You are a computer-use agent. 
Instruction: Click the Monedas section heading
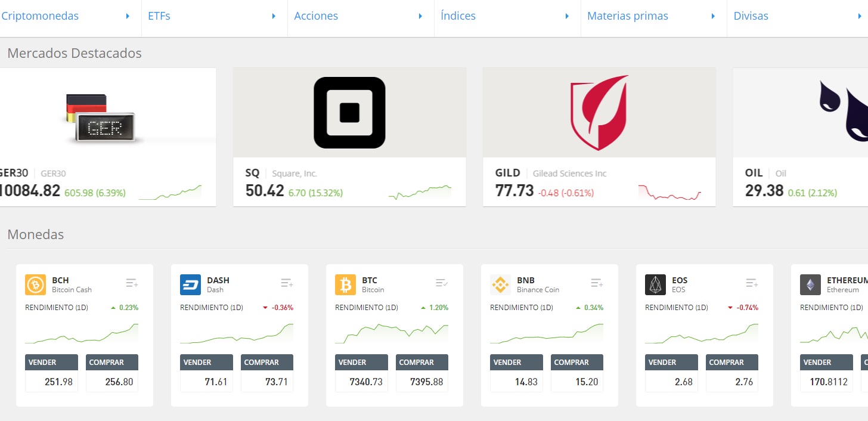tap(35, 234)
